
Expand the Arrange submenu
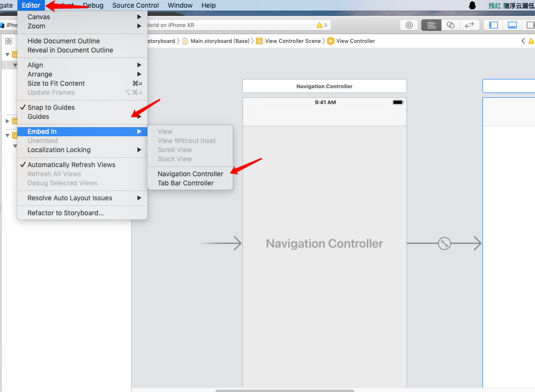pos(82,74)
